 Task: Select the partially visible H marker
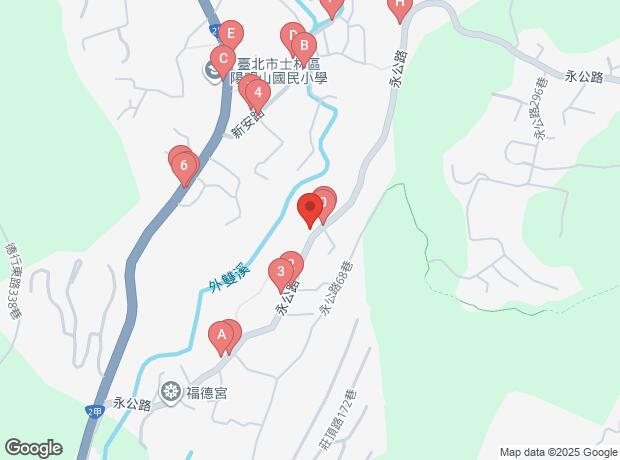(400, 7)
